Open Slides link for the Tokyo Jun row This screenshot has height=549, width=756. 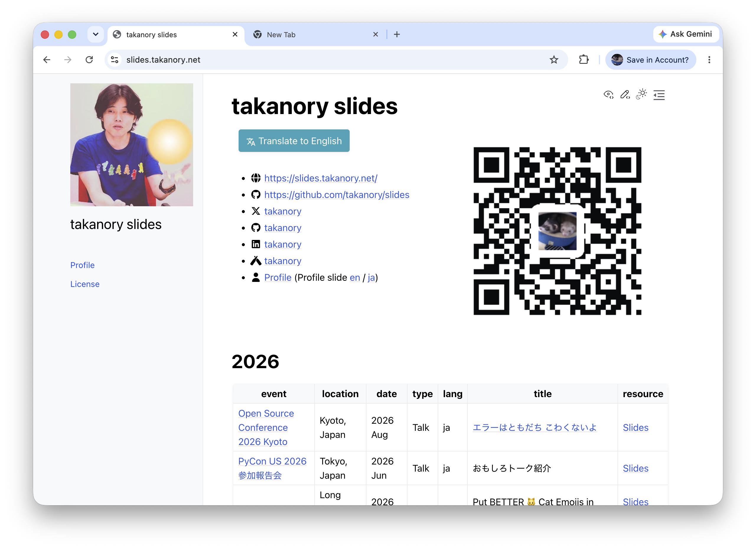point(635,468)
